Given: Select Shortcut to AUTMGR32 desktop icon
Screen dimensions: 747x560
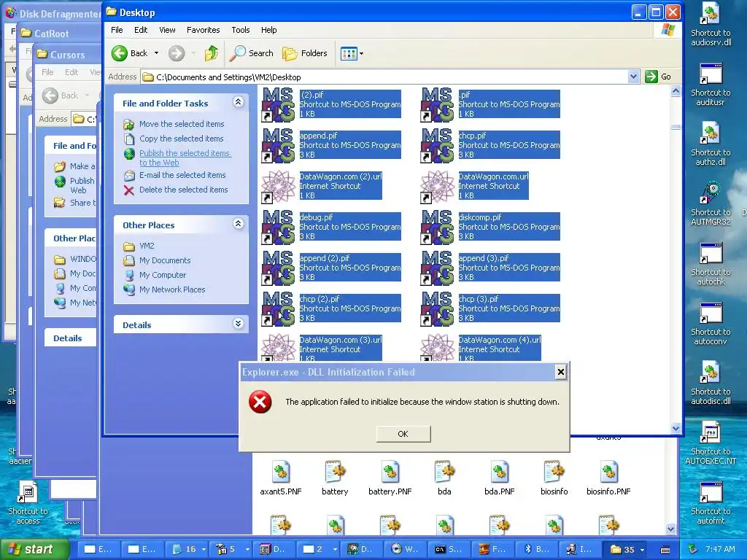Looking at the screenshot, I should click(711, 192).
